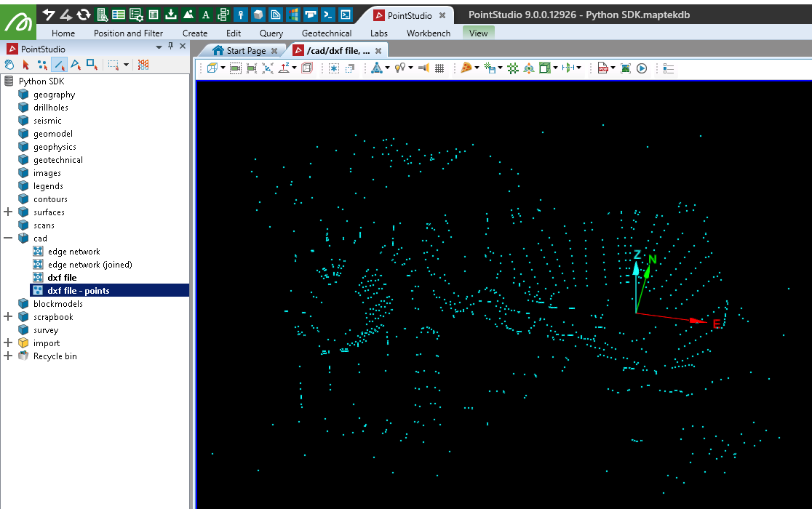Image resolution: width=812 pixels, height=509 pixels.
Task: Click the letter A text tool icon
Action: pyautogui.click(x=206, y=15)
